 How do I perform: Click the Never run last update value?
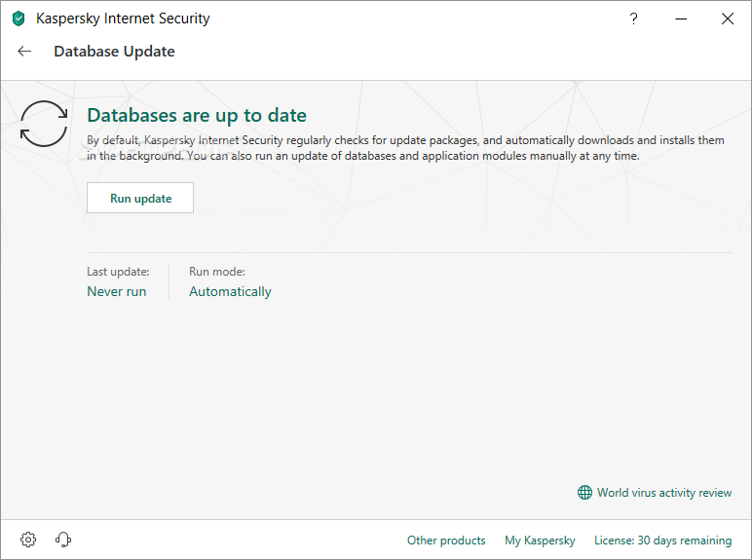(x=117, y=291)
